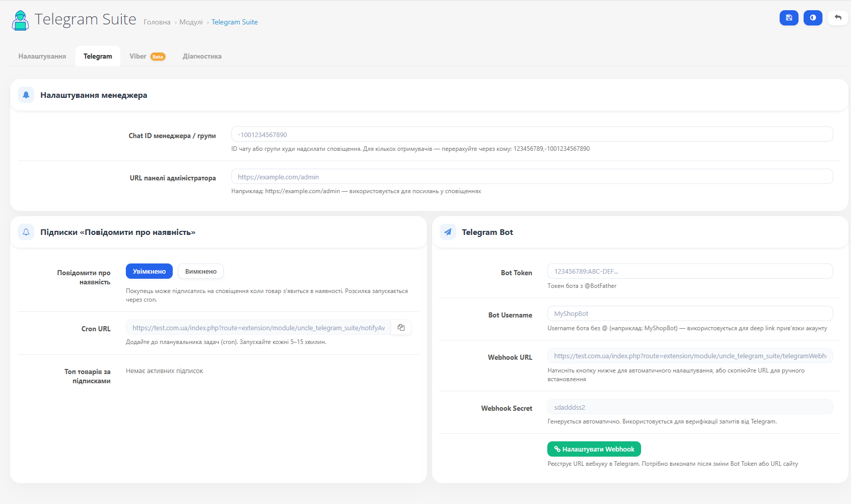Select the Увімкнено option
The height and width of the screenshot is (504, 851).
click(x=149, y=271)
